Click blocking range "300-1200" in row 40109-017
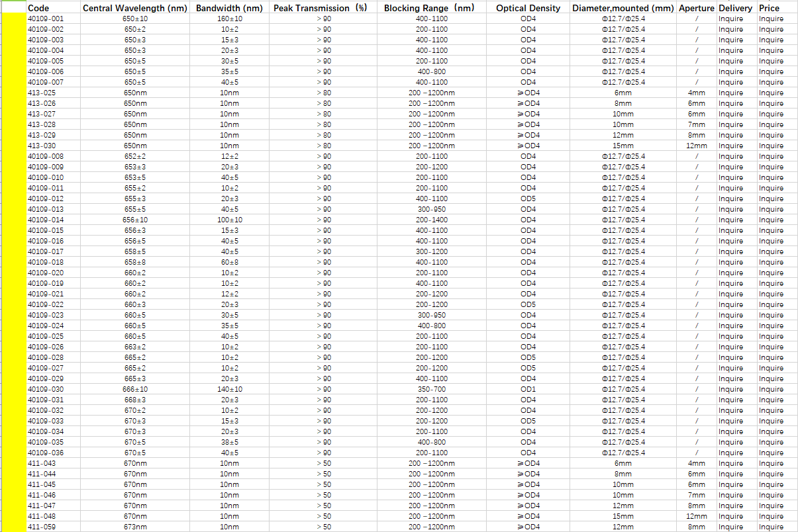 tap(431, 251)
